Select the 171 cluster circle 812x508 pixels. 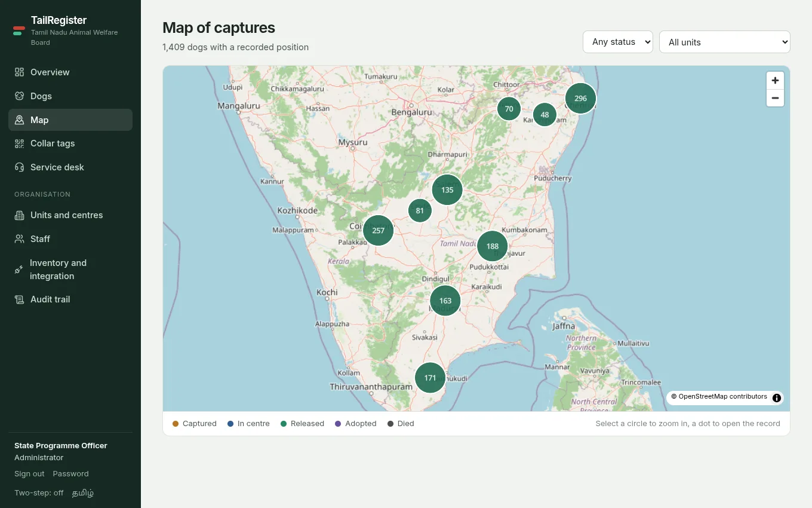[x=430, y=378]
